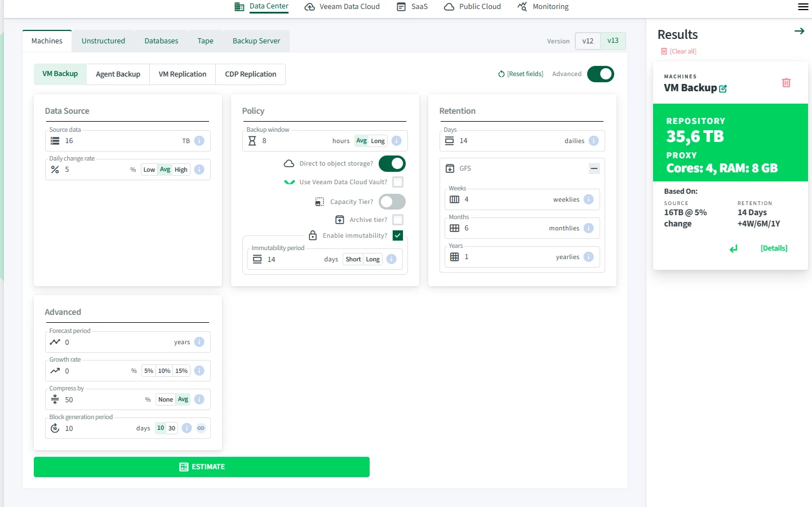Viewport: 812px width, 507px height.
Task: Click the Source data info icon
Action: pyautogui.click(x=199, y=141)
